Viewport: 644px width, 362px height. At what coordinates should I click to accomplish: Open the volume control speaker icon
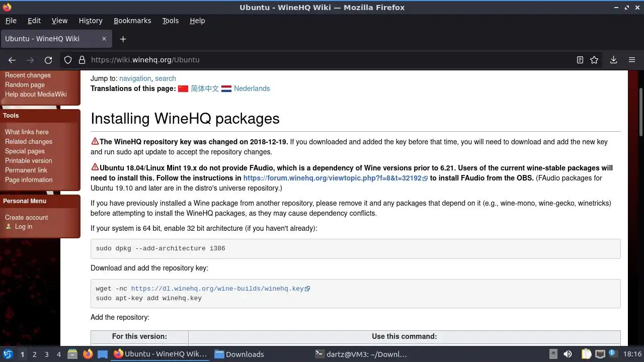click(568, 354)
